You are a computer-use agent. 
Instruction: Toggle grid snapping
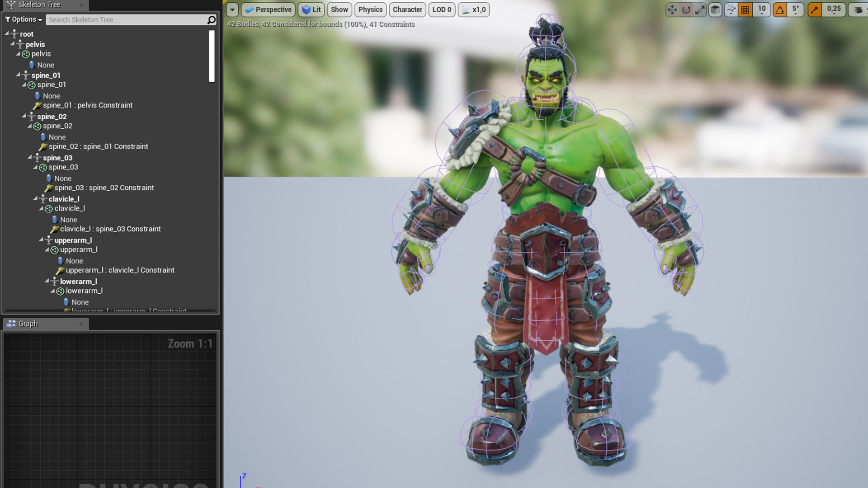pyautogui.click(x=745, y=9)
